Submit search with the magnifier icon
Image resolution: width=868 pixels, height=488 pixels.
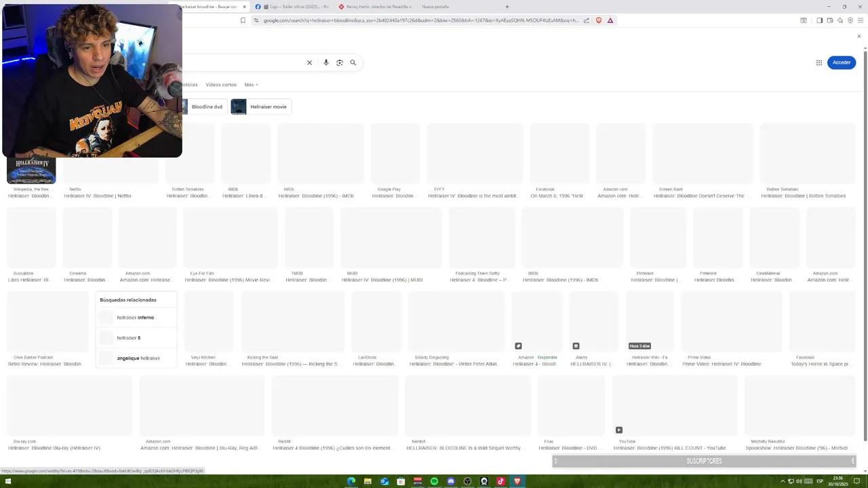(x=353, y=62)
